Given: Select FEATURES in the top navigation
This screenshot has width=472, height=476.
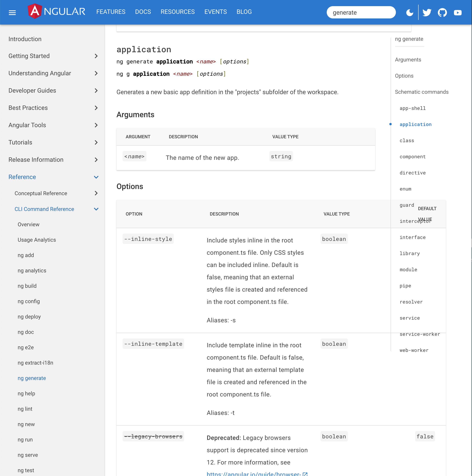Looking at the screenshot, I should coord(111,12).
